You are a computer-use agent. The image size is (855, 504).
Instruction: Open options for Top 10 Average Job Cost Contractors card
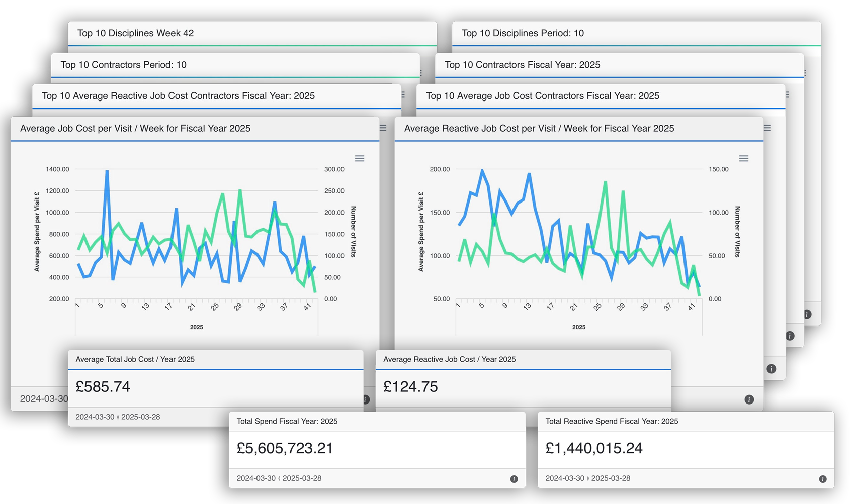pyautogui.click(x=787, y=95)
